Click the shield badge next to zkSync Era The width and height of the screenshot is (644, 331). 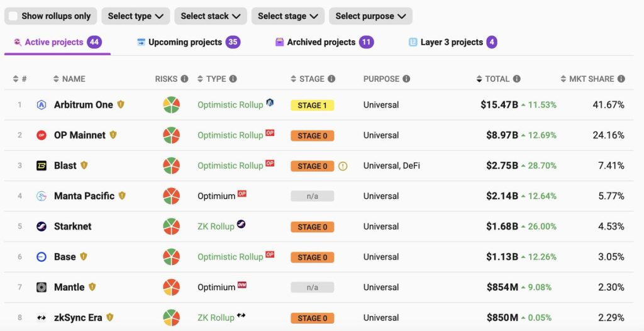click(x=109, y=317)
